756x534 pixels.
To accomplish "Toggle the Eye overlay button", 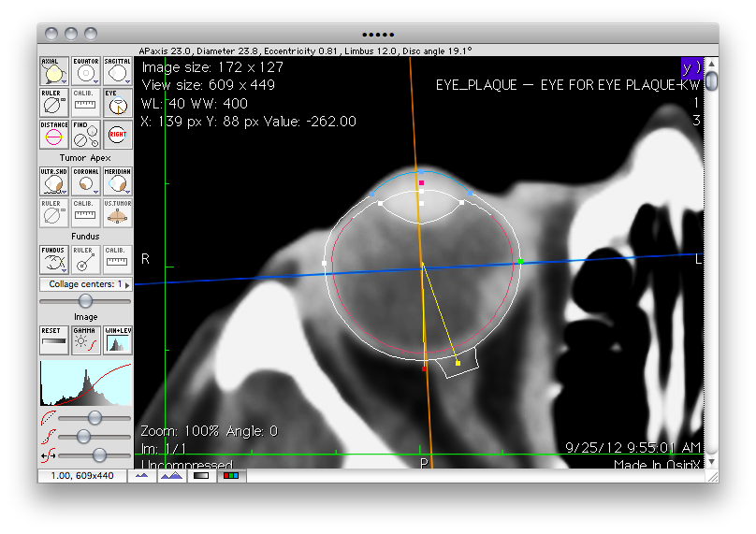I will pyautogui.click(x=118, y=103).
